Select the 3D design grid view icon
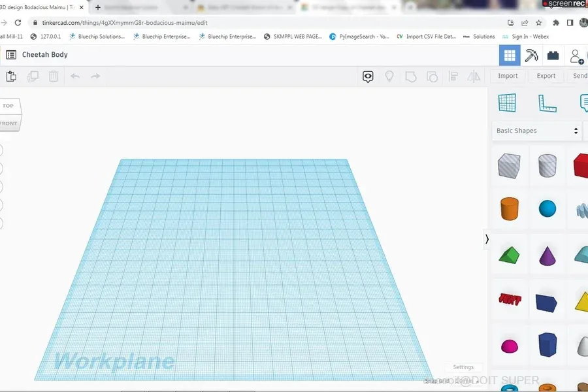Image resolution: width=588 pixels, height=392 pixels. coord(510,56)
